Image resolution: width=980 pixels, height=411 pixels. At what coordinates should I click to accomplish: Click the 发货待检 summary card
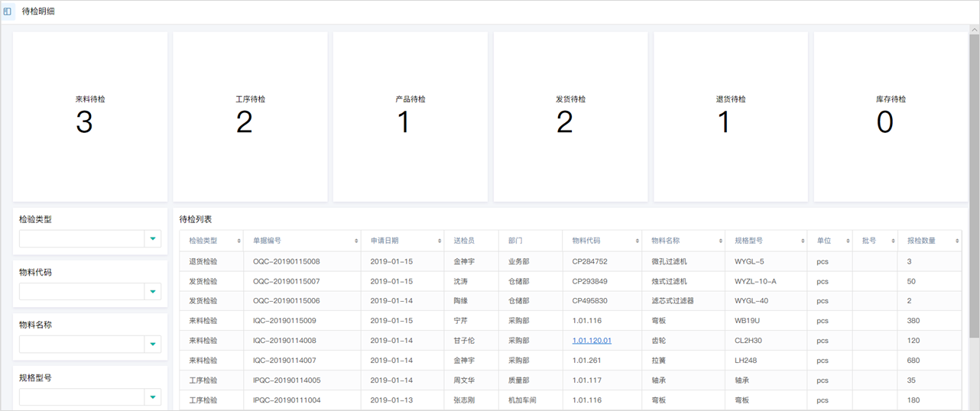[570, 117]
